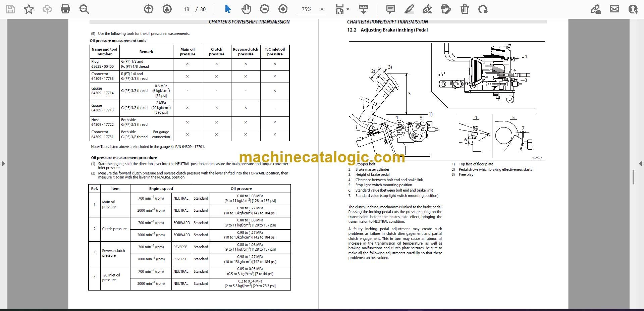The height and width of the screenshot is (311, 644).
Task: Click the 'Engine speed' column header
Action: (x=161, y=189)
